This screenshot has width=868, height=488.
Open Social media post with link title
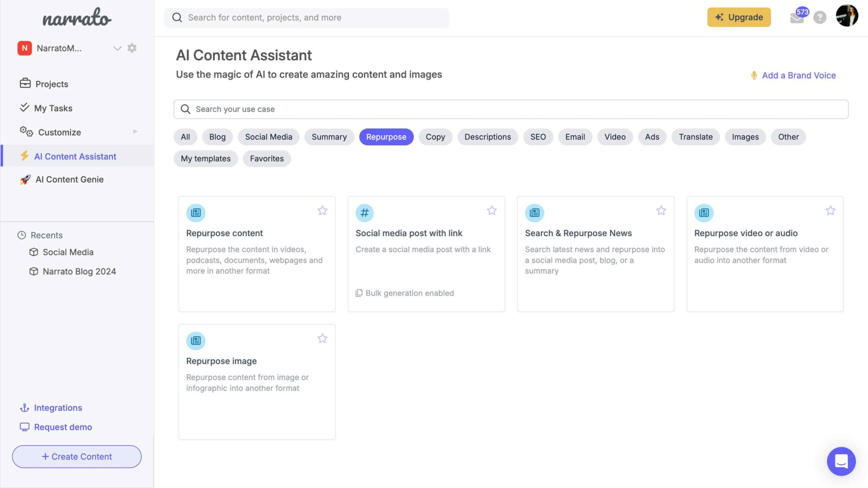(x=409, y=233)
